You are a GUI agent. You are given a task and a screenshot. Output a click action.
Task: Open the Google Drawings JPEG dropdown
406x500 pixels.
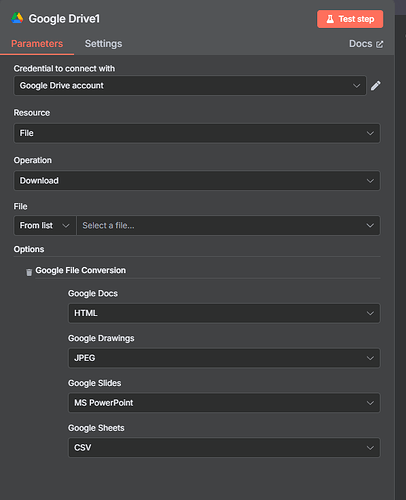pos(224,358)
